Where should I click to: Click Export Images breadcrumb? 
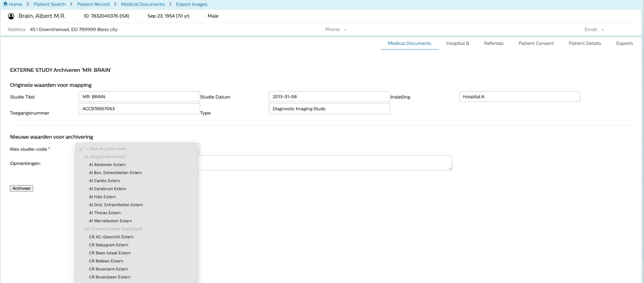(192, 4)
